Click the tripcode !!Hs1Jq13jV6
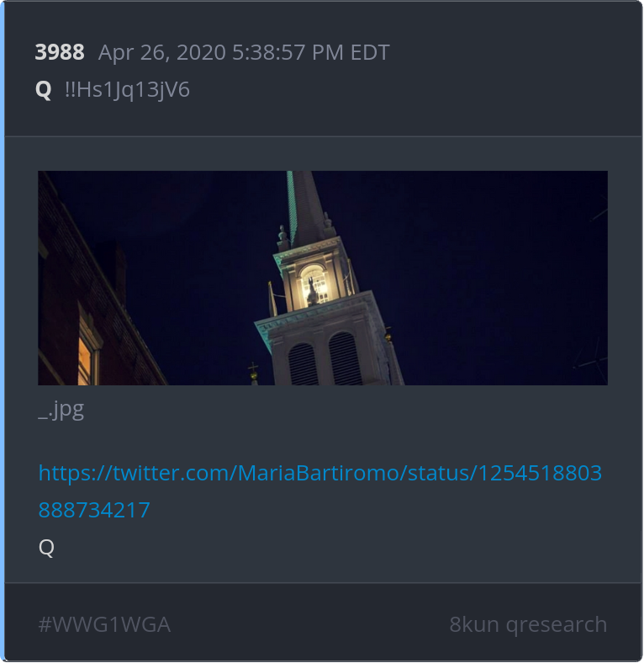This screenshot has width=644, height=663. (x=127, y=90)
